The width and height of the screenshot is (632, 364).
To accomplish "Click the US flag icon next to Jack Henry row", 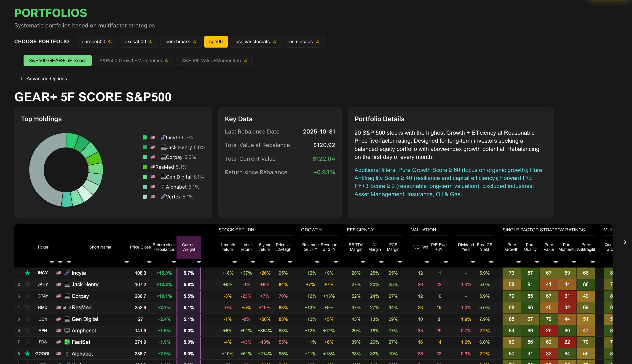I will click(x=59, y=284).
